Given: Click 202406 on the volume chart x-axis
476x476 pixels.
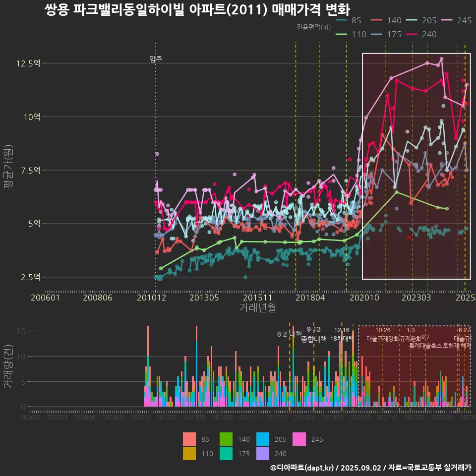Looking at the screenshot, I should 442,417.
